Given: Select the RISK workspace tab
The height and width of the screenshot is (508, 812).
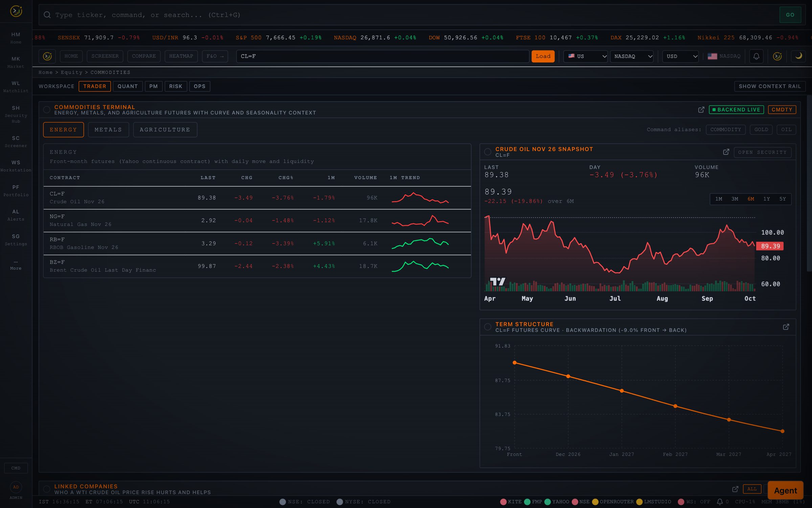Looking at the screenshot, I should pos(176,86).
